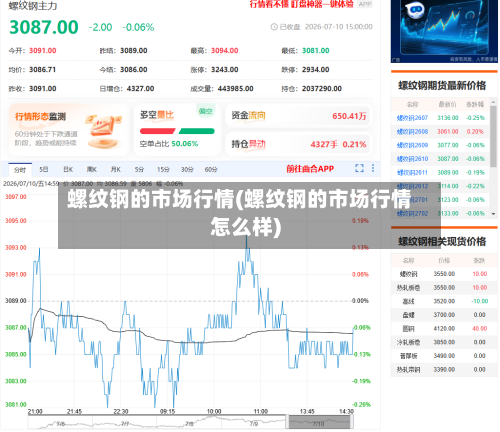The height and width of the screenshot is (432, 500).
Task: Expand the chart to fullscreen
Action: 359,168
